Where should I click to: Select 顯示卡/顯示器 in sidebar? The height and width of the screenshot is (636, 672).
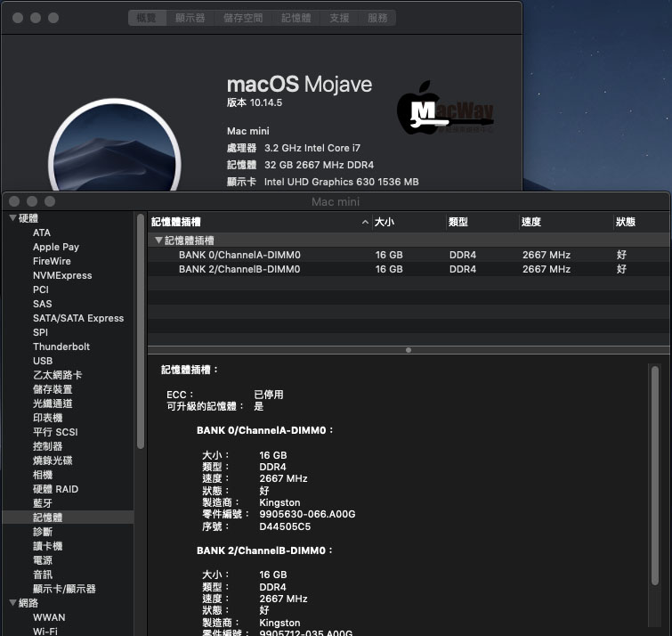click(64, 589)
